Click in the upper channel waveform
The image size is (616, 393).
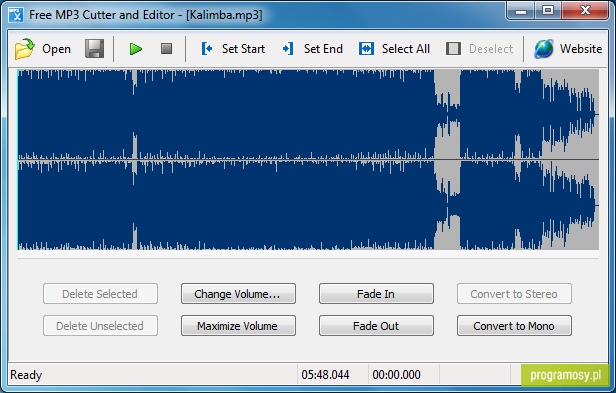(308, 114)
